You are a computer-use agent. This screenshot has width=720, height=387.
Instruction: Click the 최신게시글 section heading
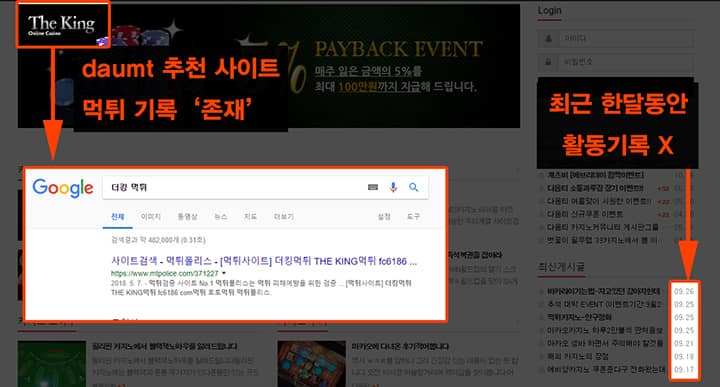tap(561, 267)
